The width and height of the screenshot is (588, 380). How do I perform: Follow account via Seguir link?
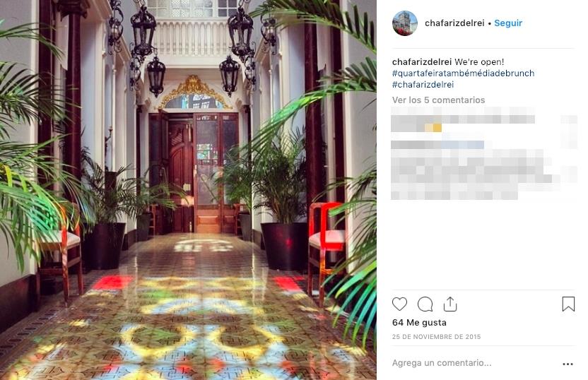(x=508, y=23)
